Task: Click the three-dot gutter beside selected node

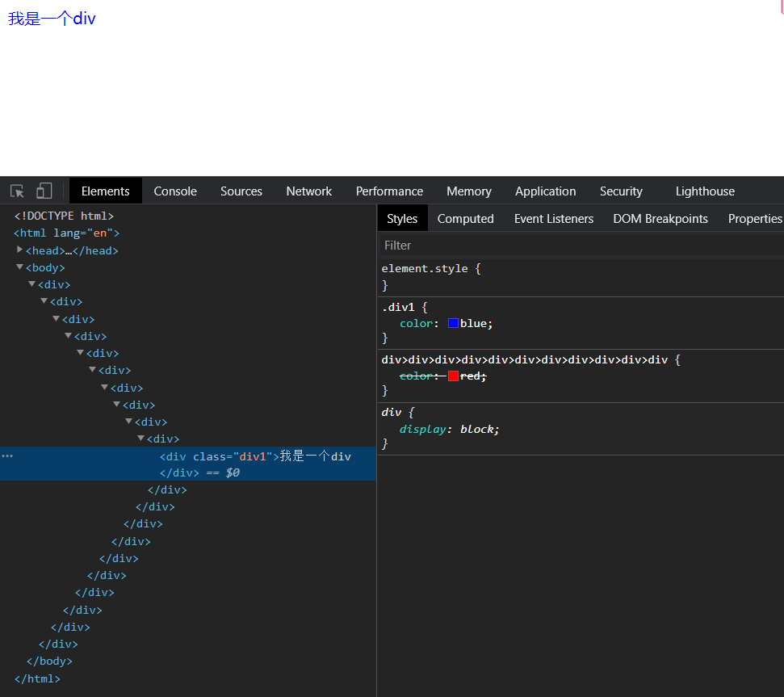Action: (7, 456)
